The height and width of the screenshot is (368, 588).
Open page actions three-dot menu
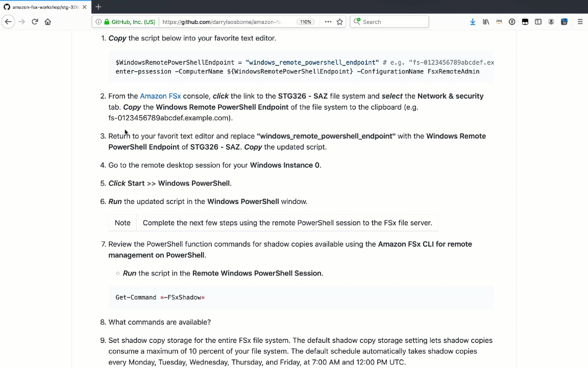pyautogui.click(x=328, y=22)
